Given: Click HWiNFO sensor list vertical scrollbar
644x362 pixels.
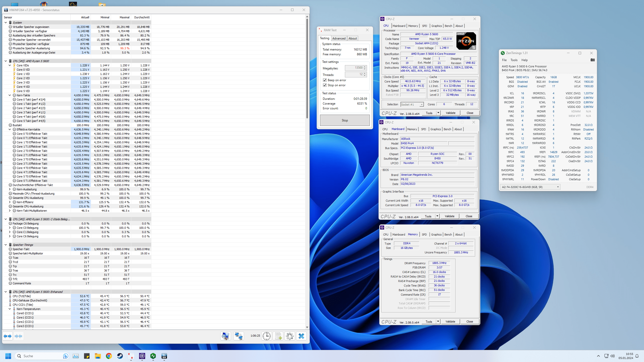Looking at the screenshot, I should point(307,68).
